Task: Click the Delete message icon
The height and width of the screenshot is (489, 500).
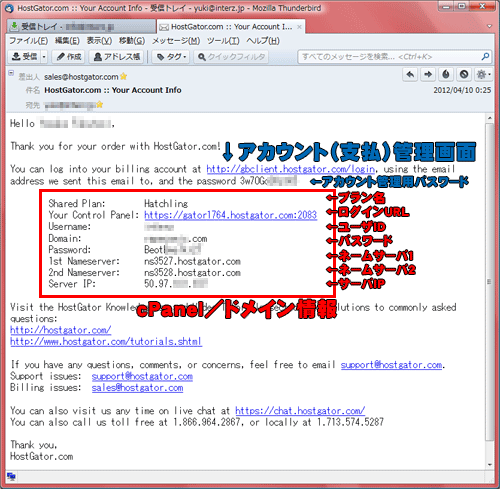Action: (464, 74)
